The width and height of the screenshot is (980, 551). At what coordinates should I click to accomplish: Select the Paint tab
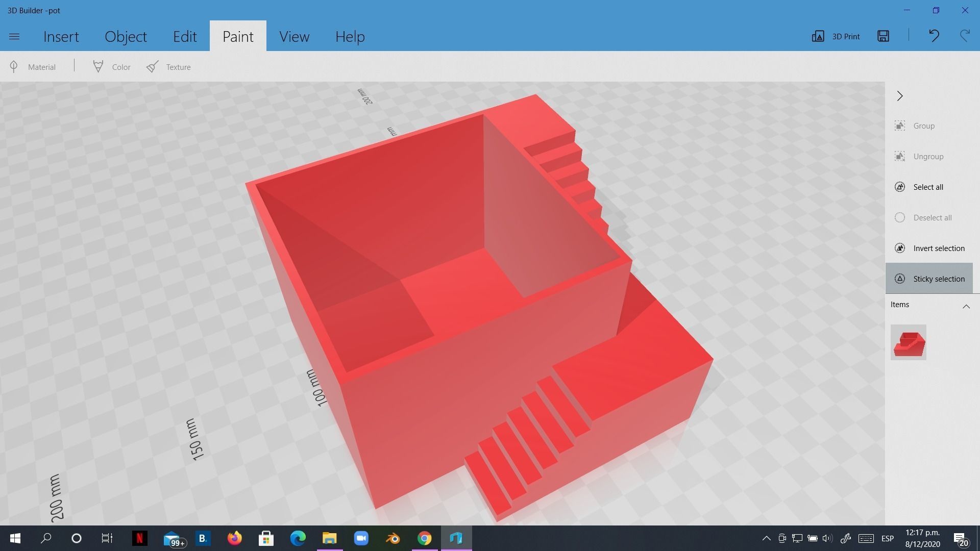pos(238,37)
